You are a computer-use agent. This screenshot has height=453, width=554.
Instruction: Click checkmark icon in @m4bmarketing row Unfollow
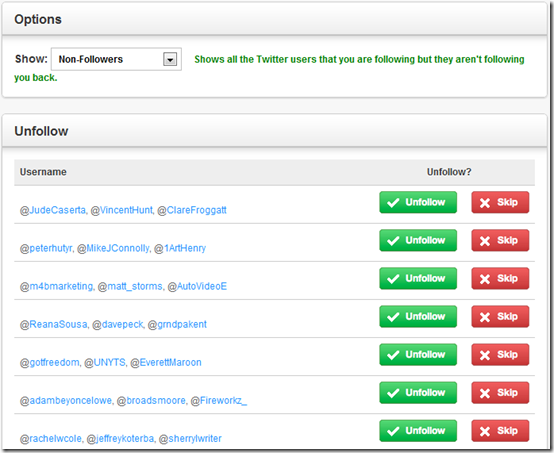click(x=393, y=279)
